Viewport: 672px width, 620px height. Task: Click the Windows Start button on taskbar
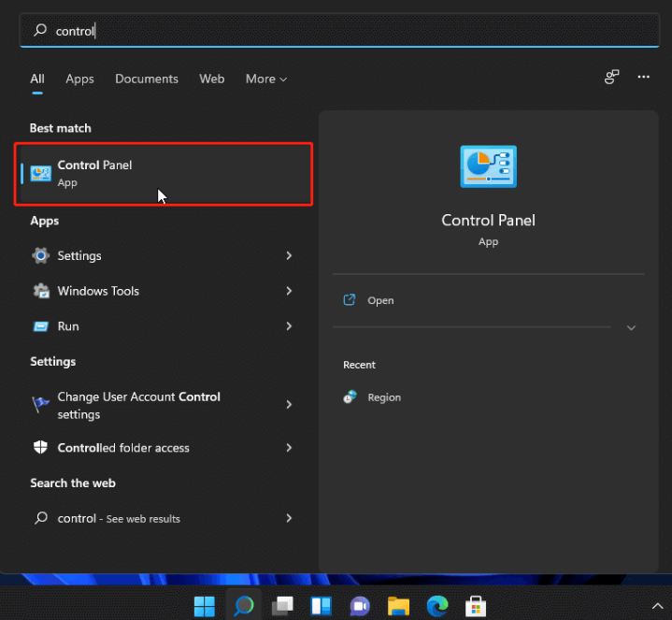[205, 606]
